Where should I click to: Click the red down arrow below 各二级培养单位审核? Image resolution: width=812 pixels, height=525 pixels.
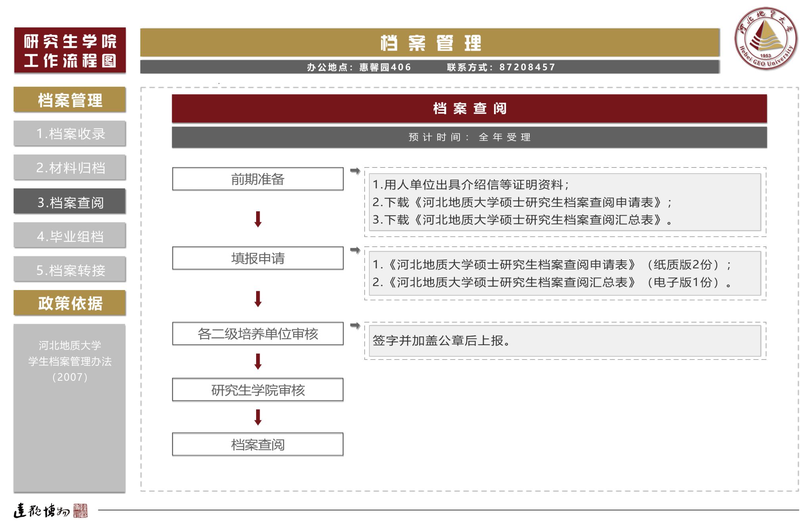pyautogui.click(x=258, y=361)
